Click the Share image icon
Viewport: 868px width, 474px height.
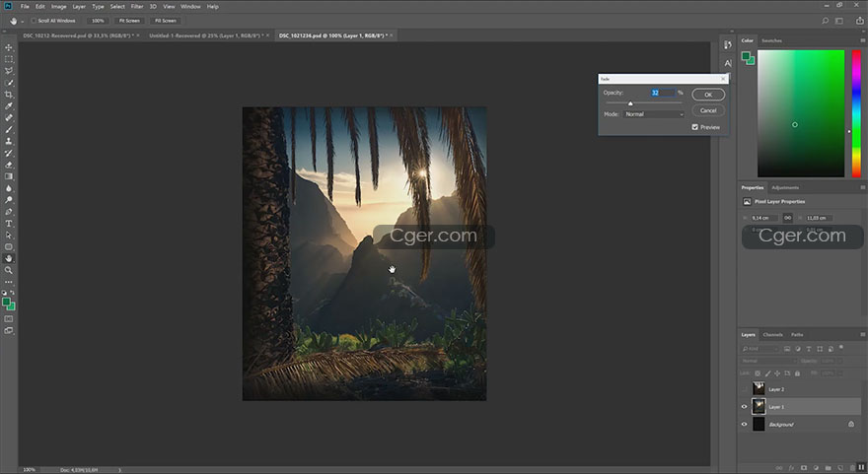pos(860,21)
